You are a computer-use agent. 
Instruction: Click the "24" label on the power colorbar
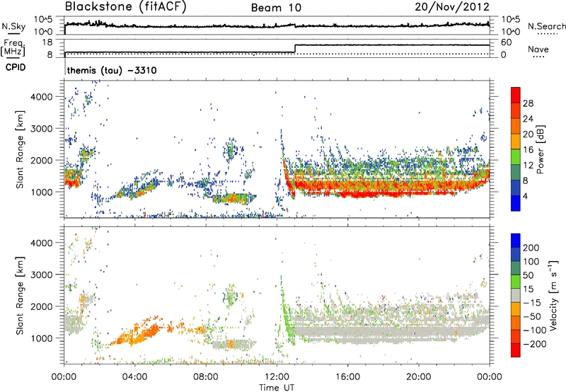(528, 119)
